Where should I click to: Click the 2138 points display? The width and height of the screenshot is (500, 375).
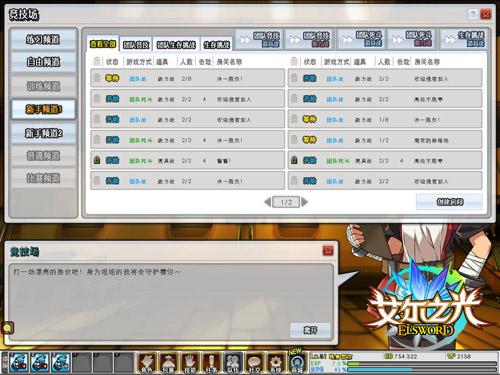pyautogui.click(x=459, y=356)
